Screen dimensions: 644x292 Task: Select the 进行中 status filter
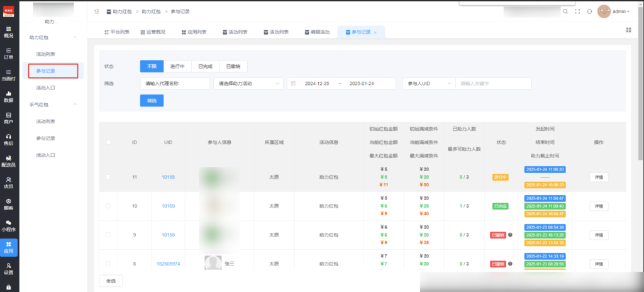point(177,66)
